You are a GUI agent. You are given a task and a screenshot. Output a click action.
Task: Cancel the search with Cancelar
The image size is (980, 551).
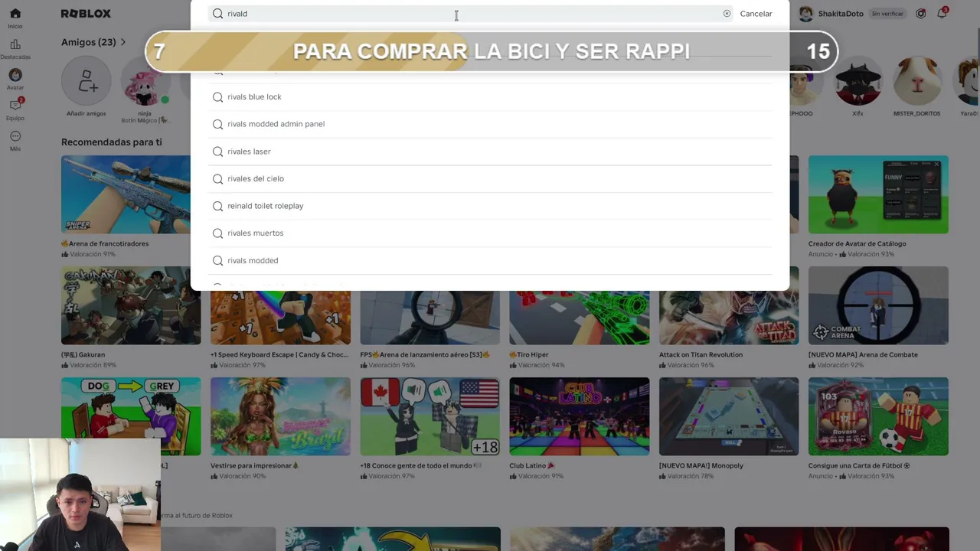pyautogui.click(x=756, y=14)
